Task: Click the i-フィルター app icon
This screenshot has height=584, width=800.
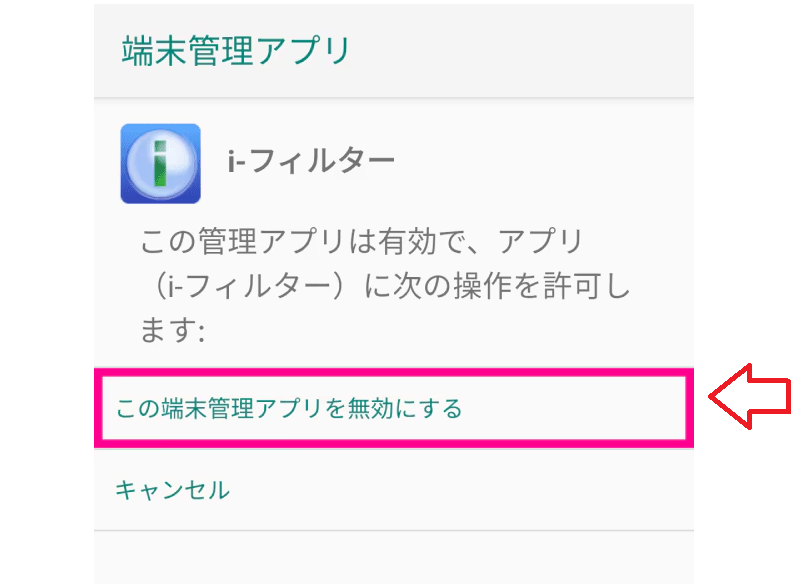Action: [160, 164]
